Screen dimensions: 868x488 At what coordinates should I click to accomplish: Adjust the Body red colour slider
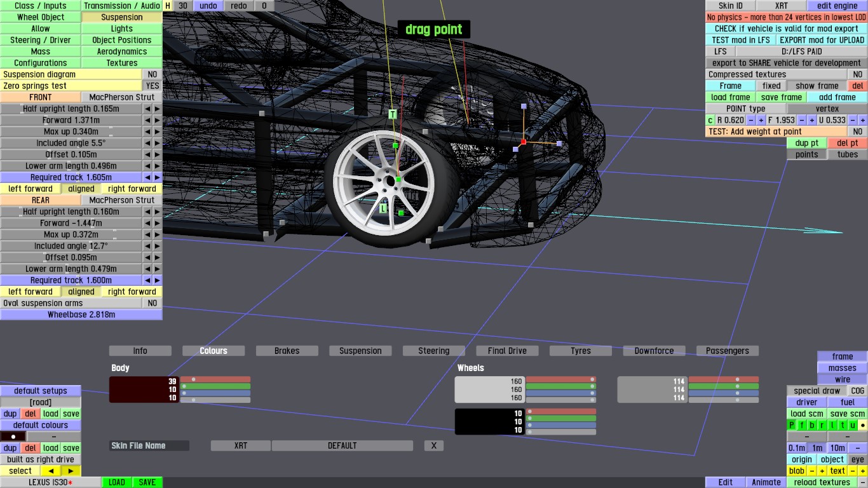point(215,379)
